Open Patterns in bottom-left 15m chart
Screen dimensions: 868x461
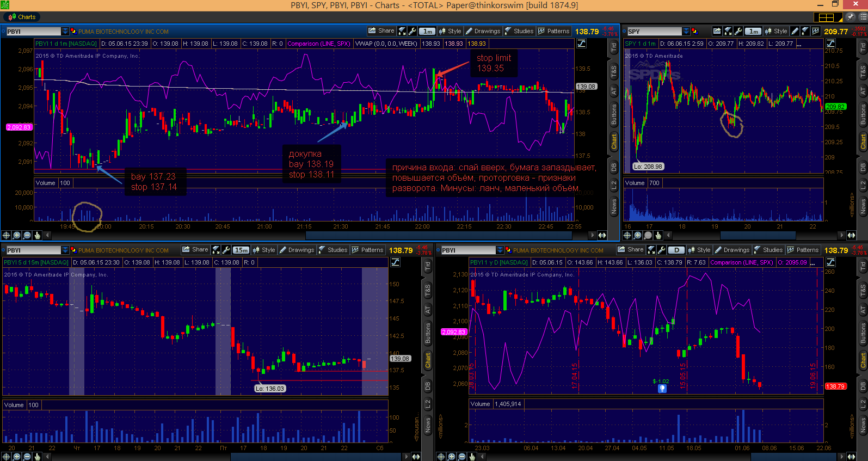[368, 250]
